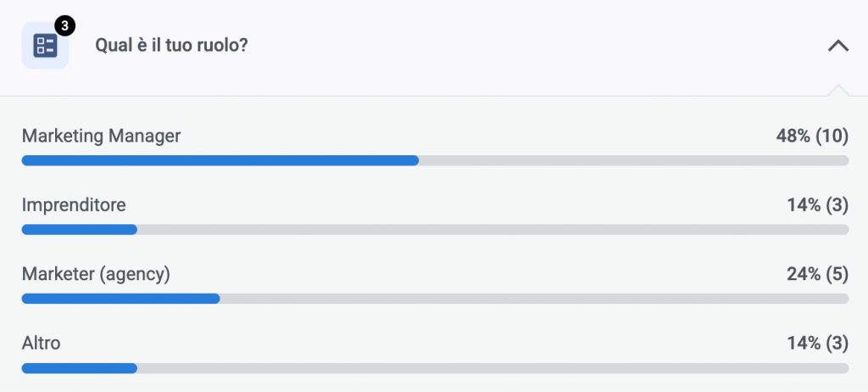Click the 48% (10) result value

[811, 136]
